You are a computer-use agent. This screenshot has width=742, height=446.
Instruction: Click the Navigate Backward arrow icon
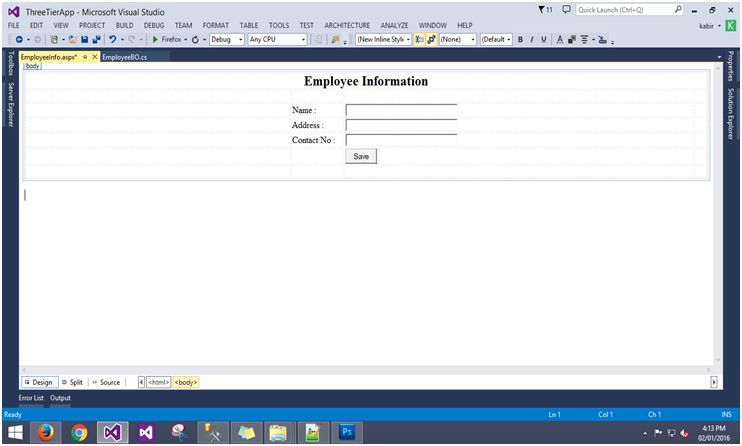point(19,40)
